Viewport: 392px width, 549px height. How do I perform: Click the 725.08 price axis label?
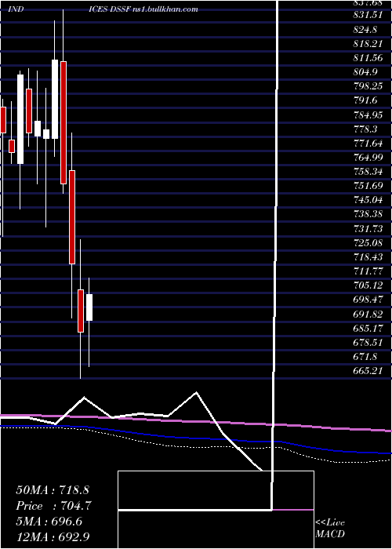(x=368, y=242)
